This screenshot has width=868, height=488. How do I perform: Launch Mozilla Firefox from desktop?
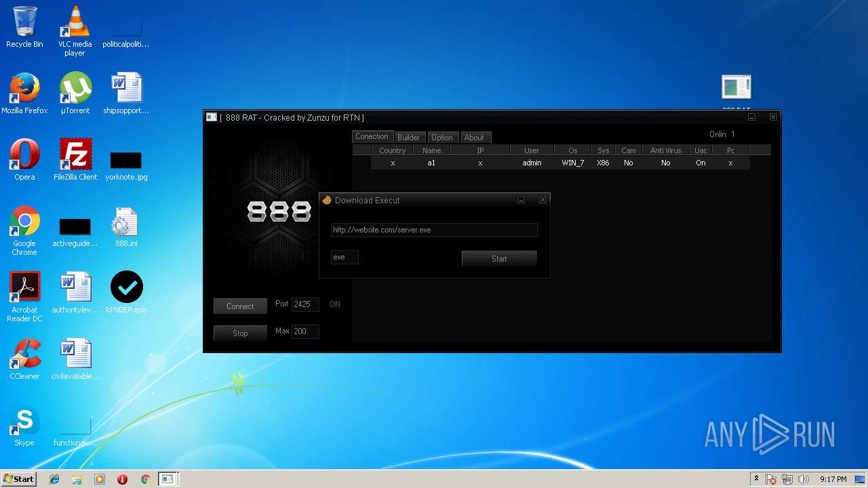pos(24,94)
